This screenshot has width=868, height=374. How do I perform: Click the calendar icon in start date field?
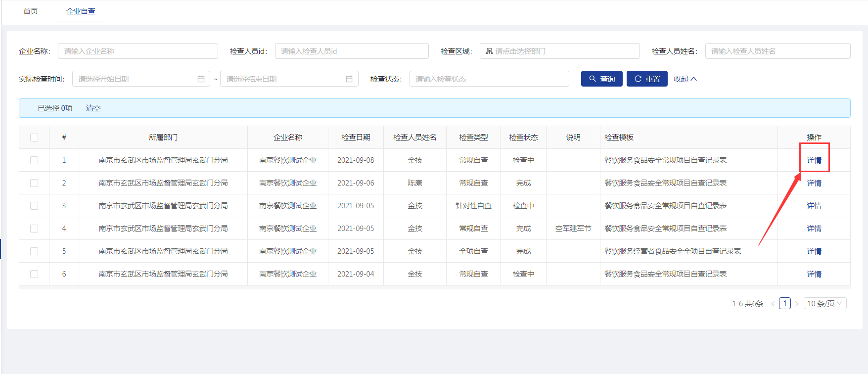pos(201,79)
